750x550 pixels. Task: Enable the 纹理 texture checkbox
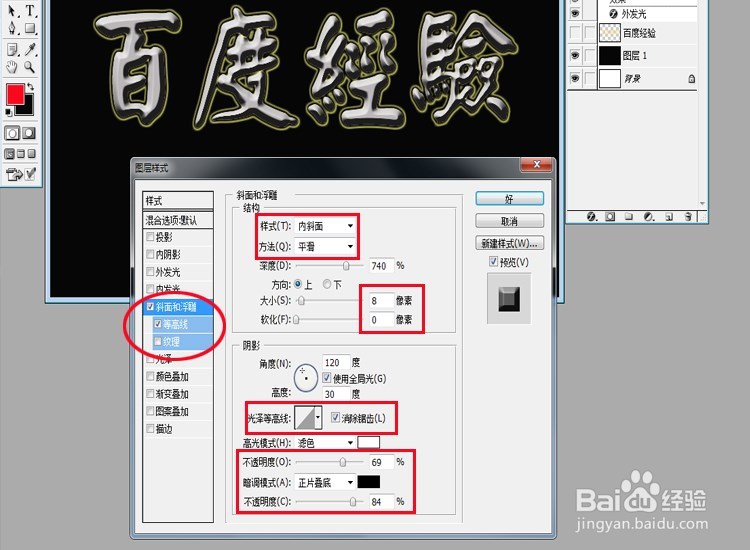[158, 341]
